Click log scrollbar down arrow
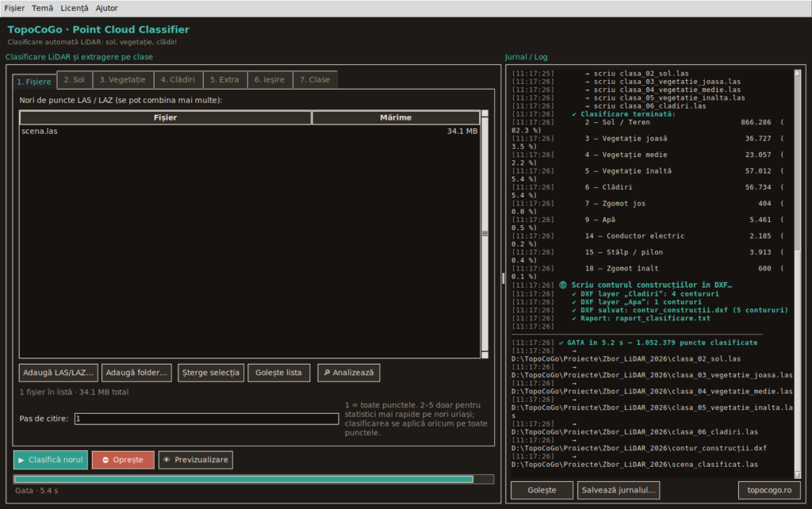Screen dimensions: 812x509 798,475
